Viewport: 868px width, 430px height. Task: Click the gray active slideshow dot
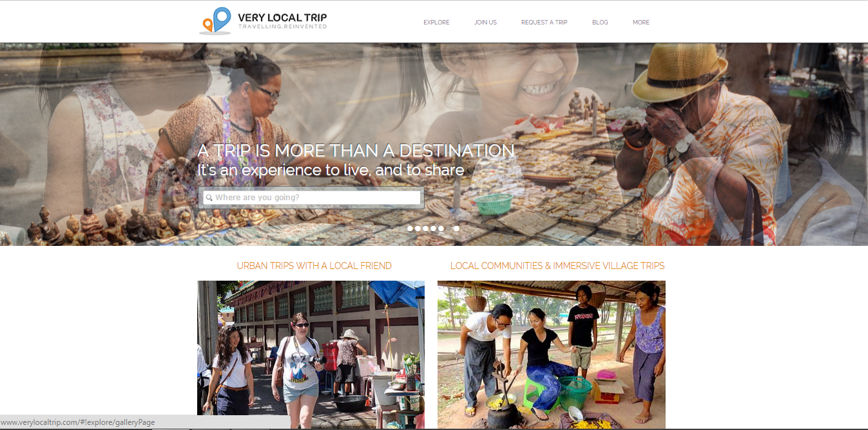(x=448, y=229)
